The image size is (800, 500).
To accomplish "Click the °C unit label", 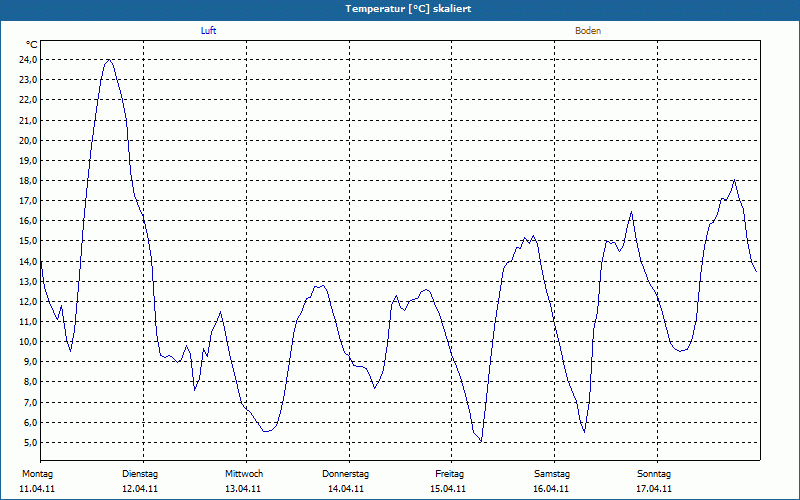I will [x=32, y=45].
